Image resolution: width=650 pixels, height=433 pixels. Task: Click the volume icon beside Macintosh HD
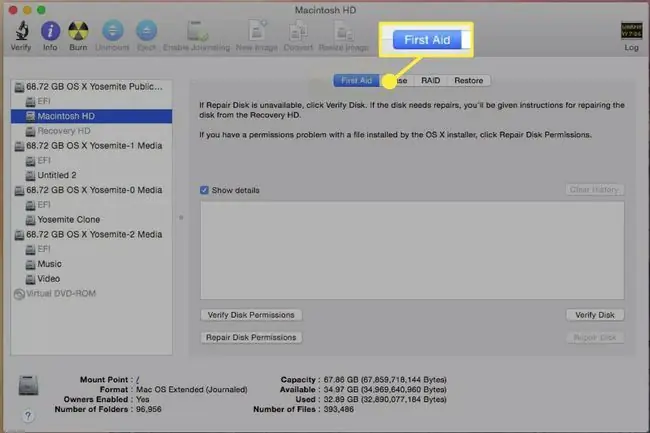30,116
